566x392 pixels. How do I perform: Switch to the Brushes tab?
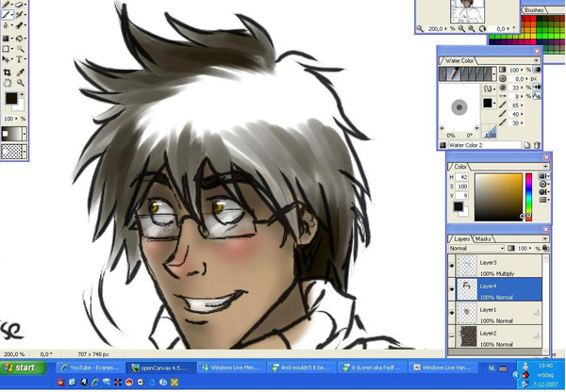coord(534,10)
